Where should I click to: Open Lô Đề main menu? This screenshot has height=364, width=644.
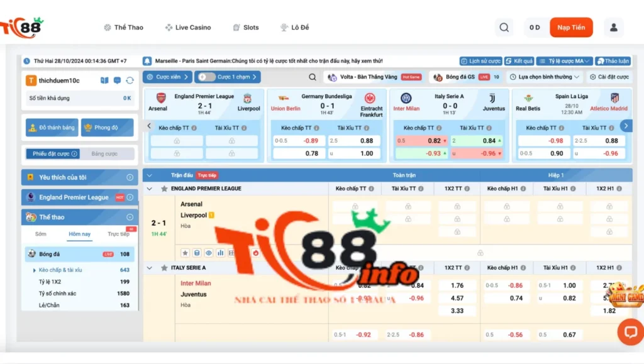(295, 28)
